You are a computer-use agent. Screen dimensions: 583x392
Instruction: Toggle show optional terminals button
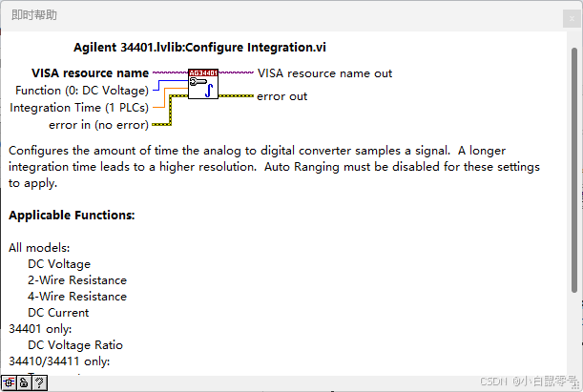click(x=9, y=382)
